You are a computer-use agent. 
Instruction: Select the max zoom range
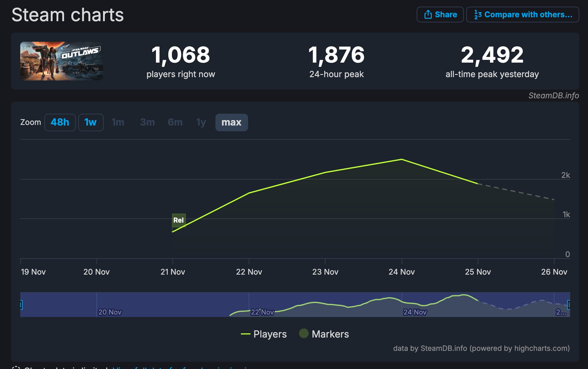231,122
